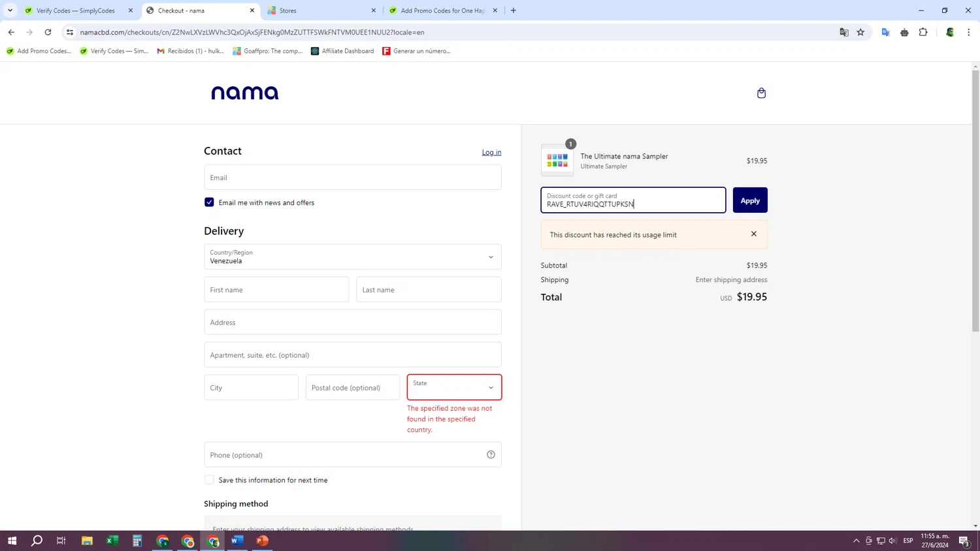Open Excel from the taskbar
The image size is (980, 551).
pos(112,541)
